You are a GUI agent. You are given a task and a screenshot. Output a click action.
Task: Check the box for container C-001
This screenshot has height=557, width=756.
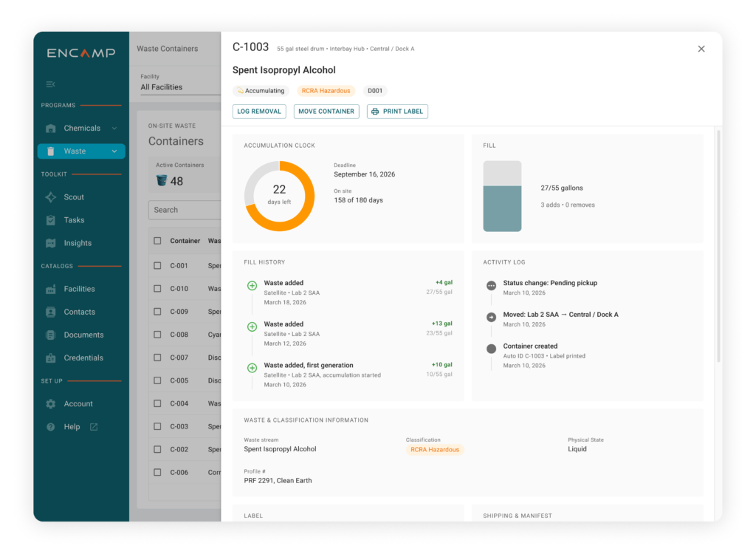[158, 266]
